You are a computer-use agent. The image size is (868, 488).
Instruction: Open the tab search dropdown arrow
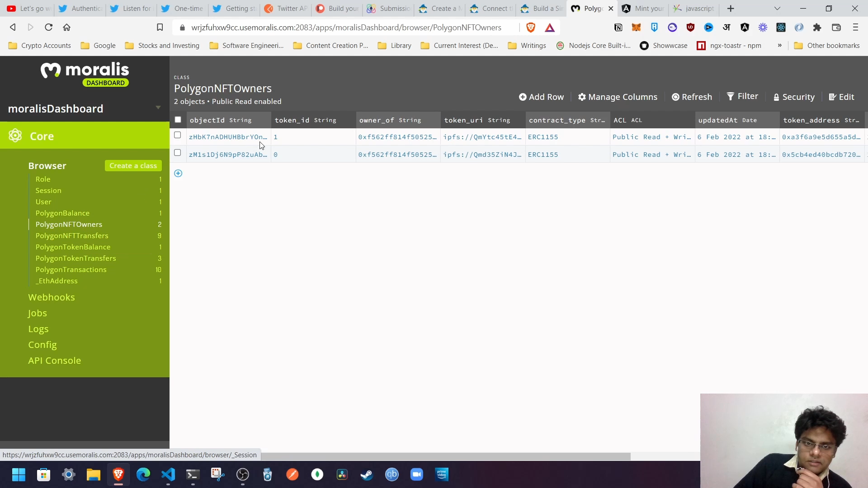pyautogui.click(x=777, y=9)
